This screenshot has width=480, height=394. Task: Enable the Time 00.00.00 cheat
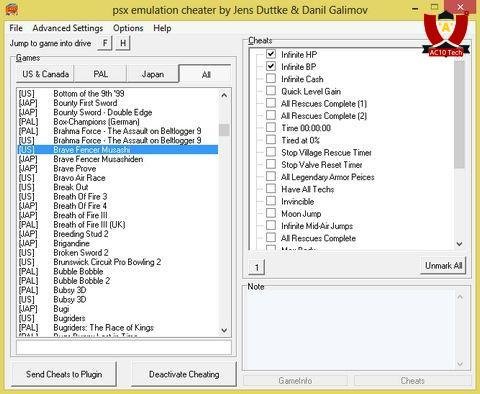pos(271,128)
